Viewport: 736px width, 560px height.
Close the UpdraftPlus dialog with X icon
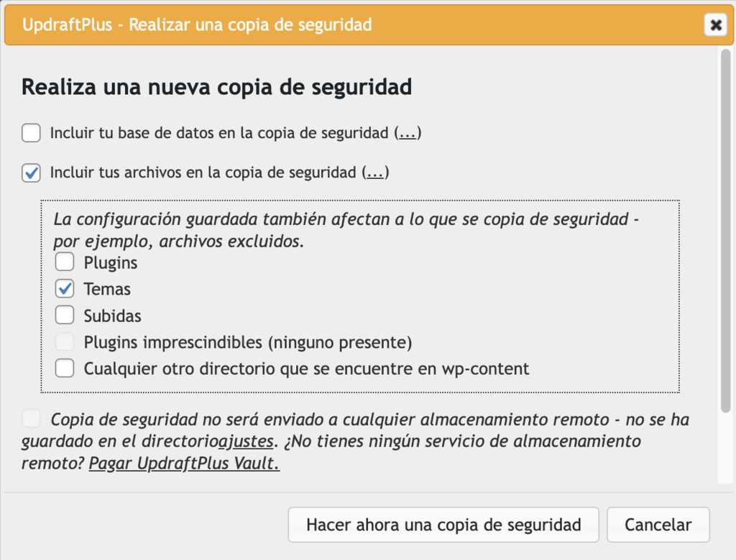pyautogui.click(x=715, y=25)
